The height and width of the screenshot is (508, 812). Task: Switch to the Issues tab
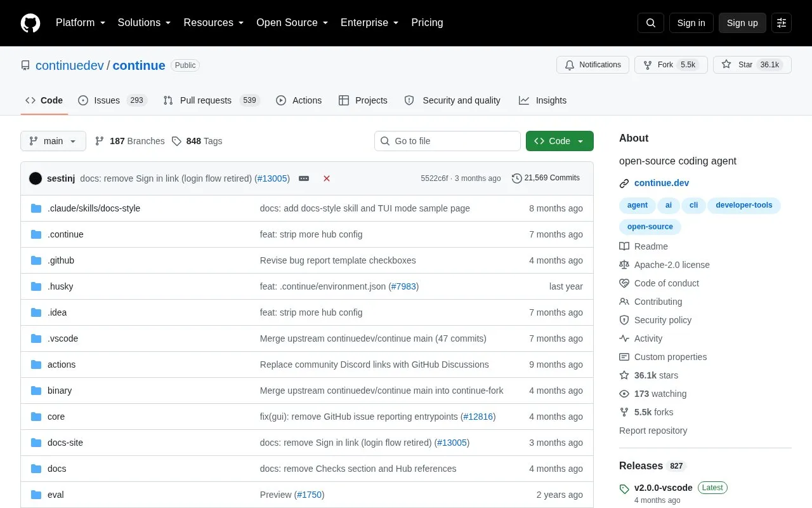[112, 100]
